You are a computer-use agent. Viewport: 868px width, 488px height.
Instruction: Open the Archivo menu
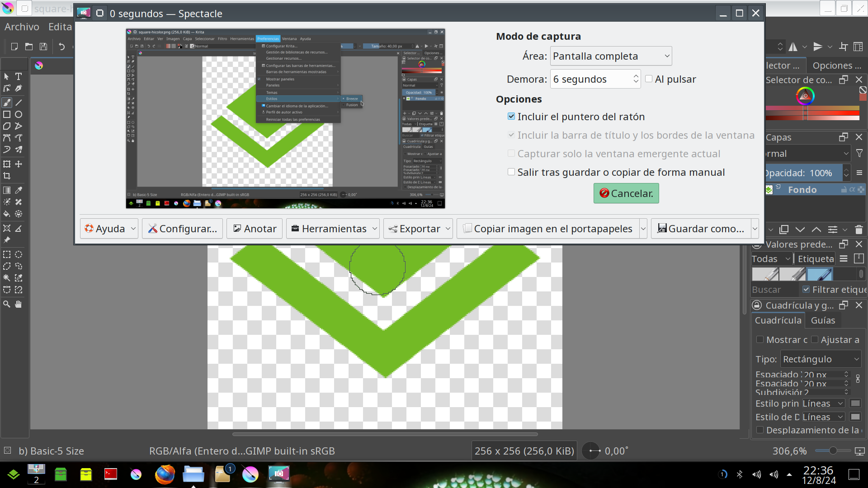[22, 27]
